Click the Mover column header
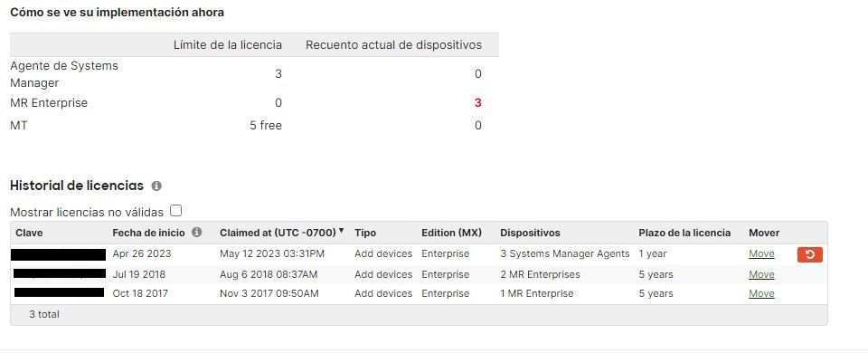The height and width of the screenshot is (353, 868). (764, 233)
